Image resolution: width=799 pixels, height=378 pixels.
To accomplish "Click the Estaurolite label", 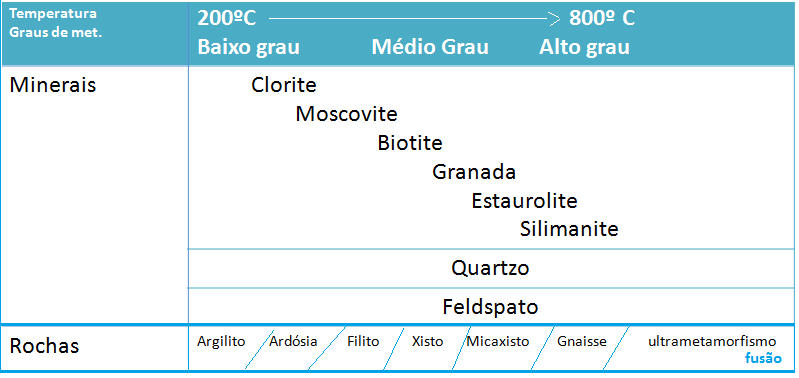I will [524, 201].
